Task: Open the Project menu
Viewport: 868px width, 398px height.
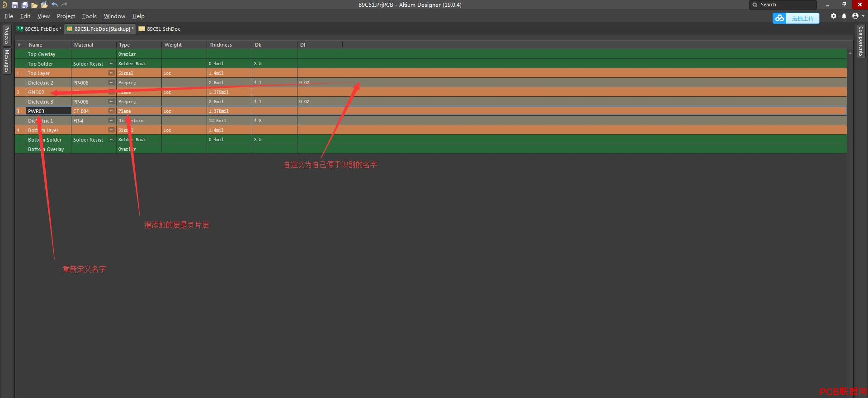Action: [x=66, y=16]
